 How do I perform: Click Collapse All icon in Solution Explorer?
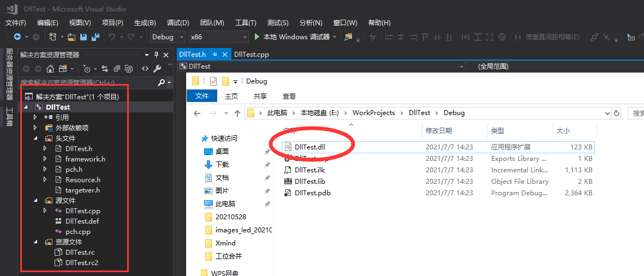[117, 69]
